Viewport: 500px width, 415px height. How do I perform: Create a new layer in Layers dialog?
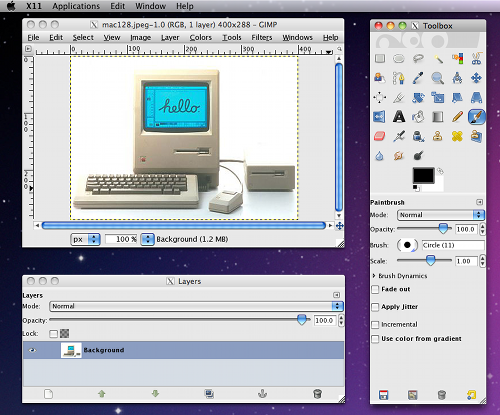point(48,394)
